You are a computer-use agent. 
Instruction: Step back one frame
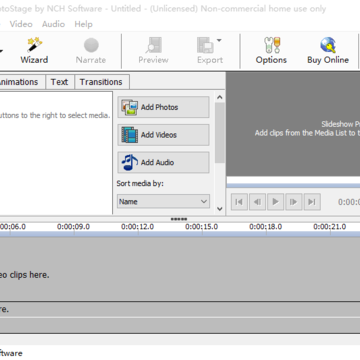[x=257, y=202]
